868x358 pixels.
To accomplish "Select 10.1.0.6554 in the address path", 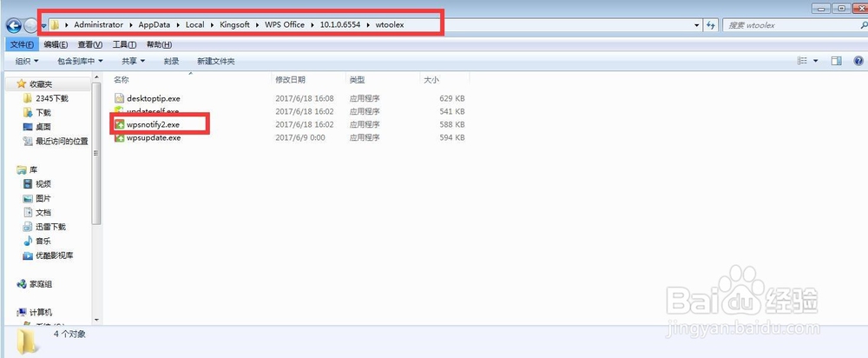I will [x=339, y=25].
